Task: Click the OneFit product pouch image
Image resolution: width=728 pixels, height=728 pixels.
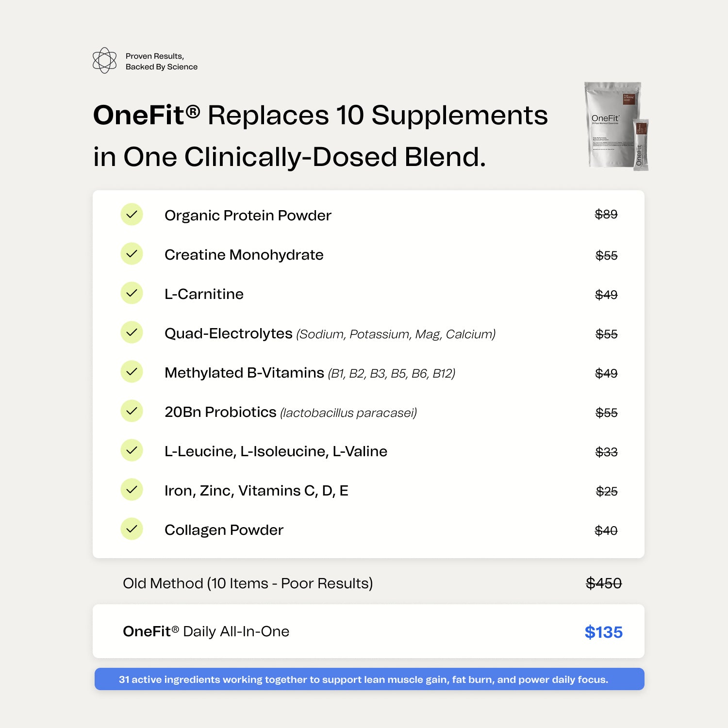Action: (x=615, y=126)
